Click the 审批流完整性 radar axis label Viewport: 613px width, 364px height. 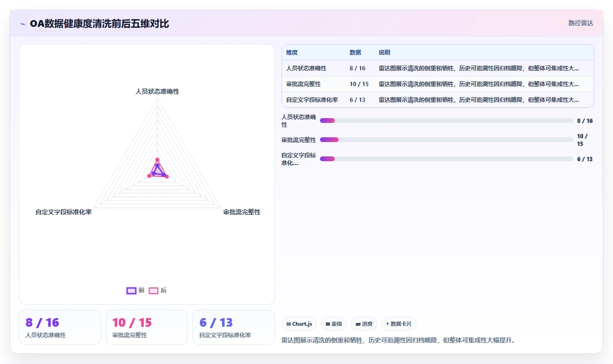[x=242, y=212]
